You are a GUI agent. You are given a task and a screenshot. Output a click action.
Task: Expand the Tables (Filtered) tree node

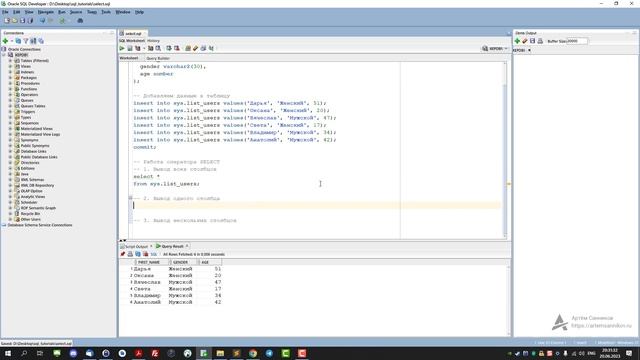click(x=11, y=60)
